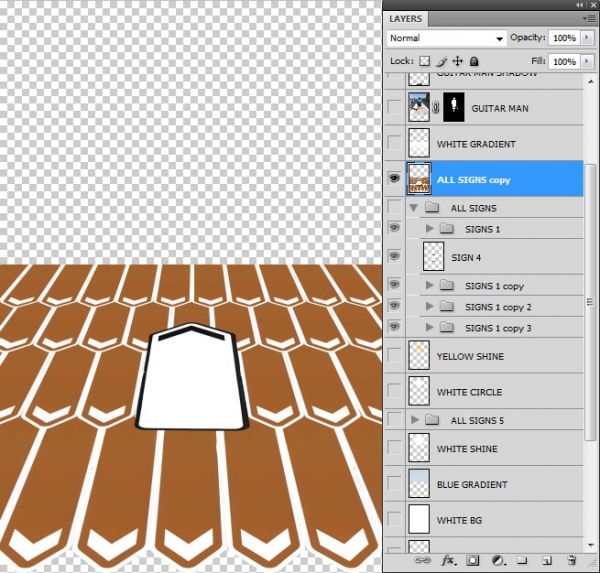This screenshot has height=573, width=600.
Task: Click Opacity value field
Action: click(564, 38)
